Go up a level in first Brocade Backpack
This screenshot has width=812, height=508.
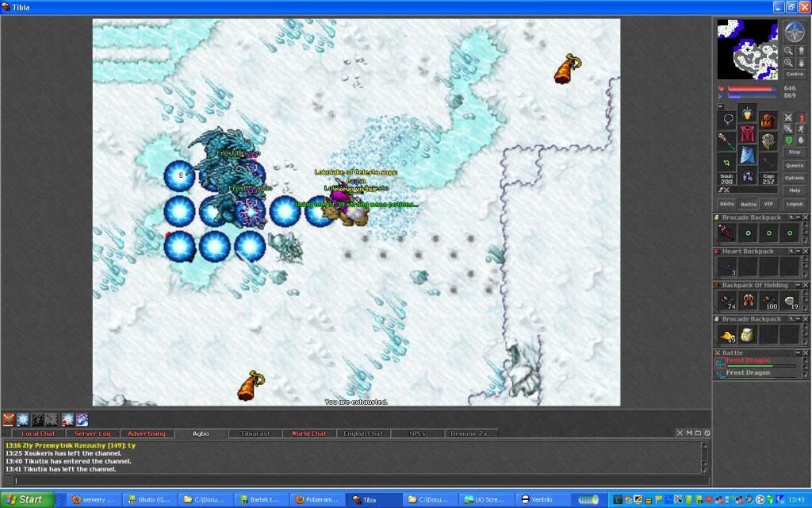click(791, 217)
